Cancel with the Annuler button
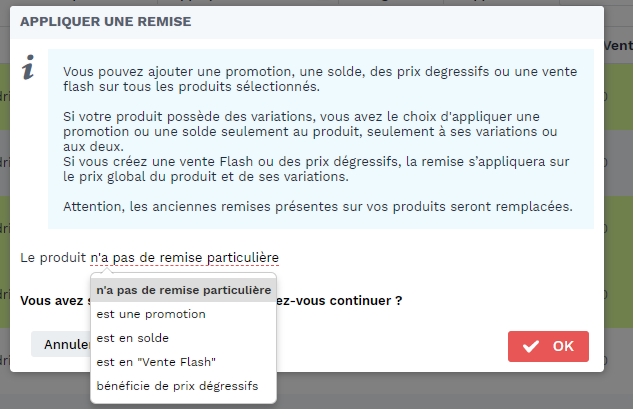 [x=61, y=344]
